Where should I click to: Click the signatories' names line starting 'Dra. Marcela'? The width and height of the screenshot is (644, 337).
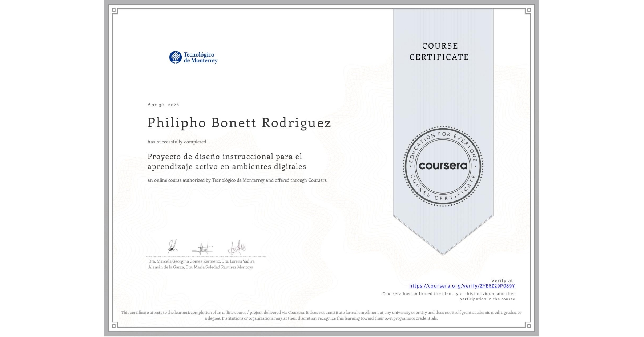[x=201, y=264]
